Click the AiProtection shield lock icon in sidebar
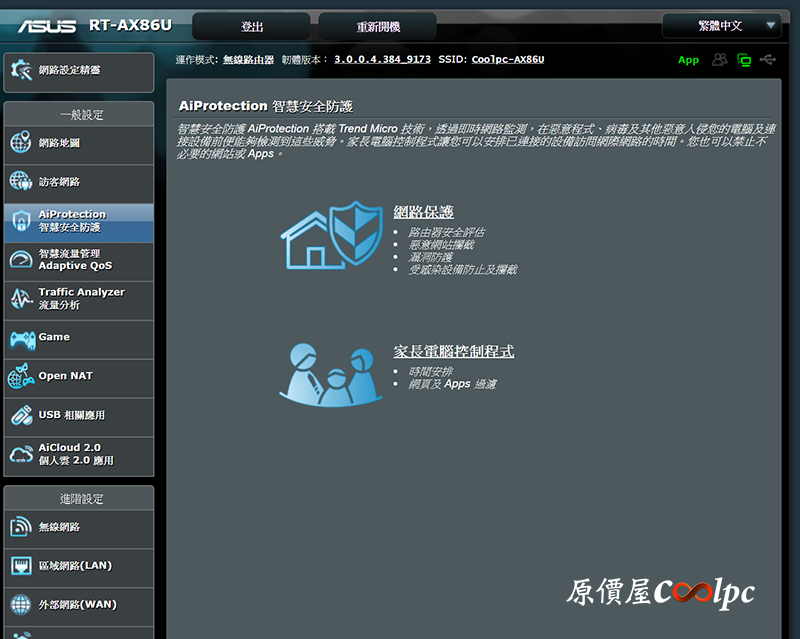The width and height of the screenshot is (800, 639). [21, 221]
